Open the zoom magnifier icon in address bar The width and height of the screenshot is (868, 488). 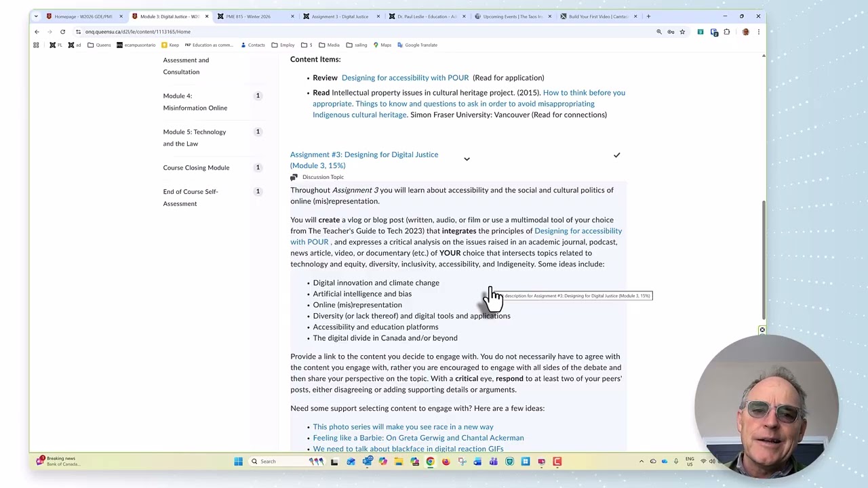(x=658, y=32)
